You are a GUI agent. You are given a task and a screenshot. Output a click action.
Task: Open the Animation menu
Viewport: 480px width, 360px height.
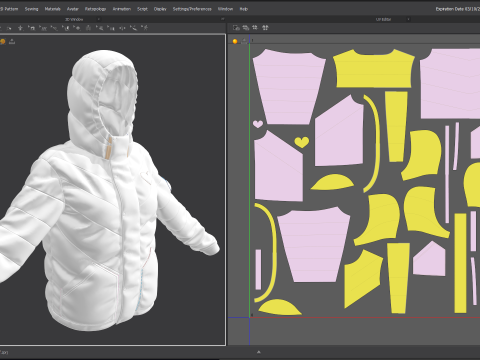[x=121, y=9]
